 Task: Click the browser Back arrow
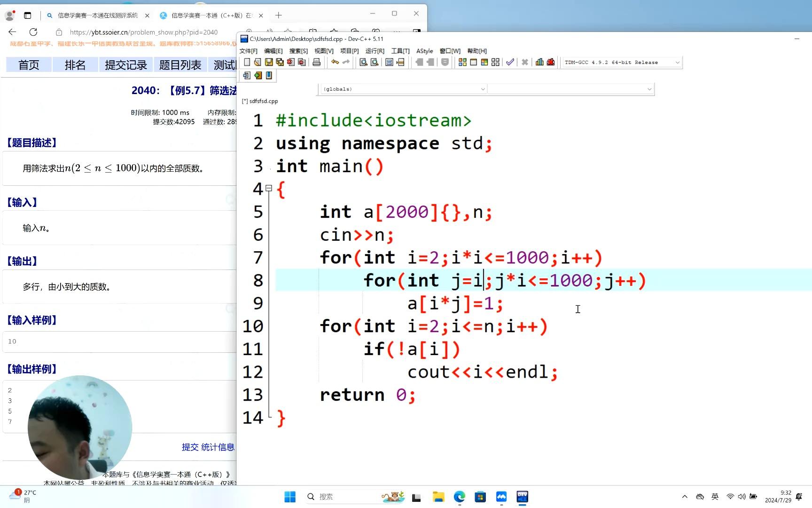[x=12, y=32]
